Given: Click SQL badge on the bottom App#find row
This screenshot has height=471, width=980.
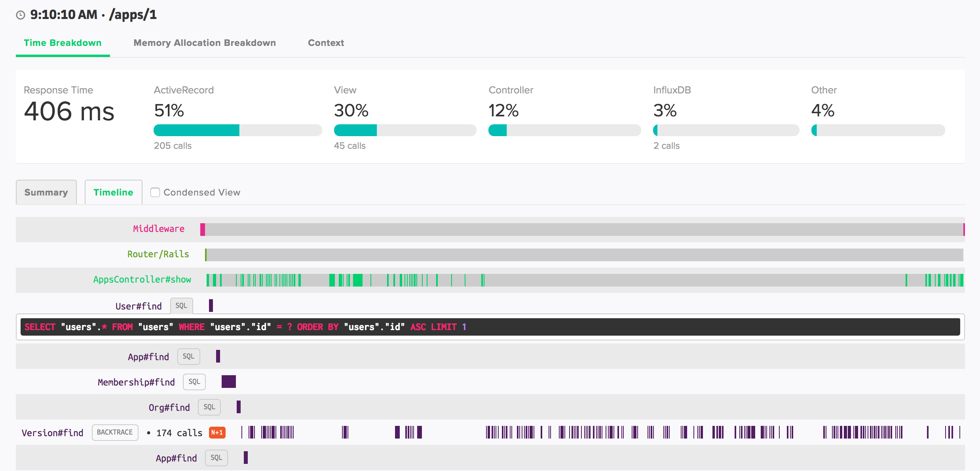Looking at the screenshot, I should pos(216,458).
